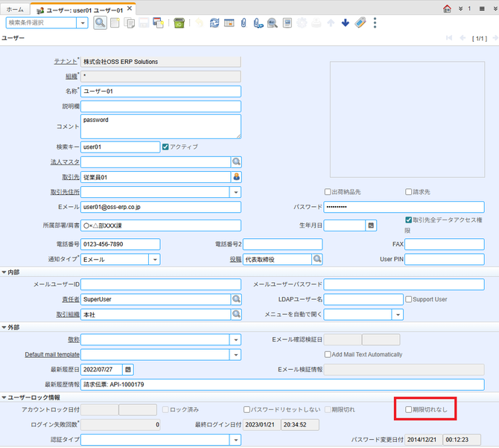Open the hamburger menu top right

(482, 9)
